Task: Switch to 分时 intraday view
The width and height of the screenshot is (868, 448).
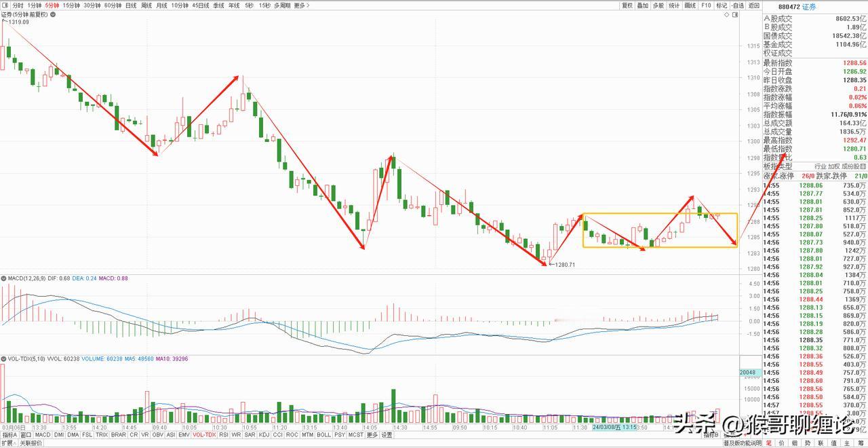Action: click(18, 5)
